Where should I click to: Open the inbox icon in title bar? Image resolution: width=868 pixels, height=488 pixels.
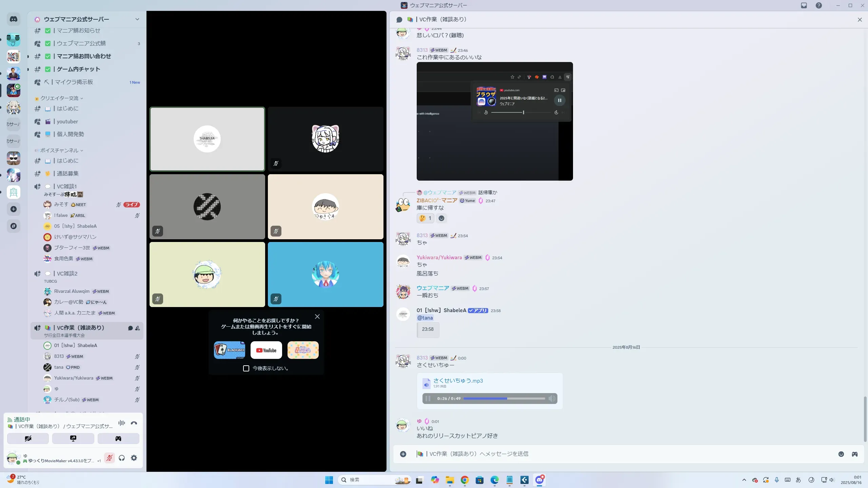point(804,5)
